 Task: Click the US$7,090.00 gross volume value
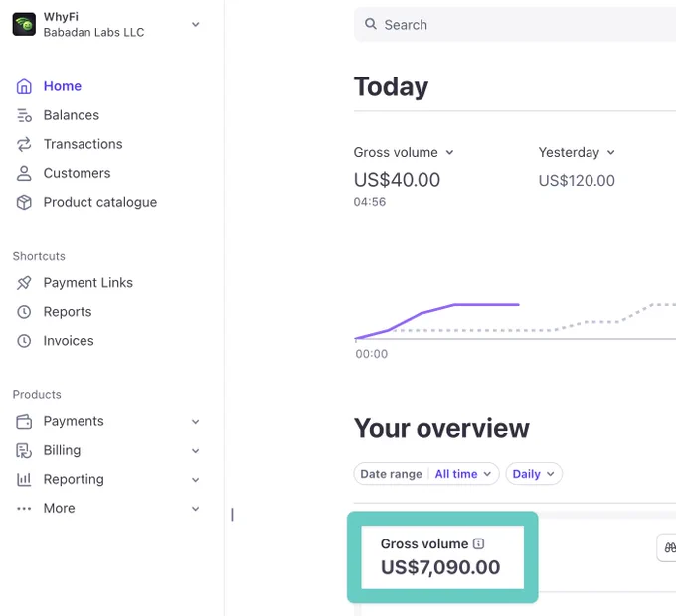click(x=440, y=567)
